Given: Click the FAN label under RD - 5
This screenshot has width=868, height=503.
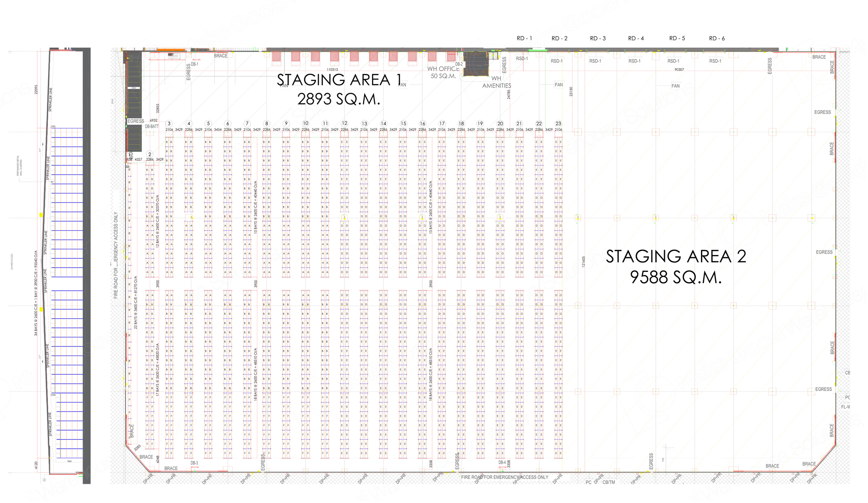Looking at the screenshot, I should click(676, 86).
